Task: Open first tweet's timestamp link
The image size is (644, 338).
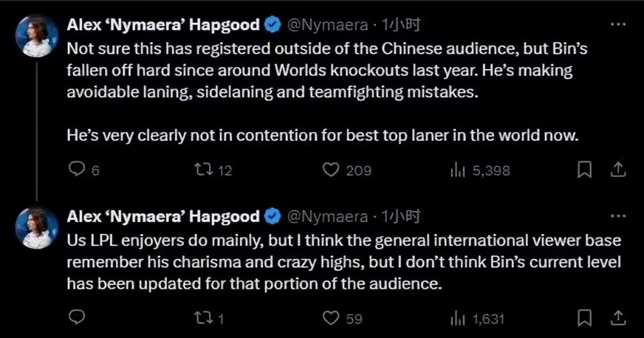Action: pos(401,25)
